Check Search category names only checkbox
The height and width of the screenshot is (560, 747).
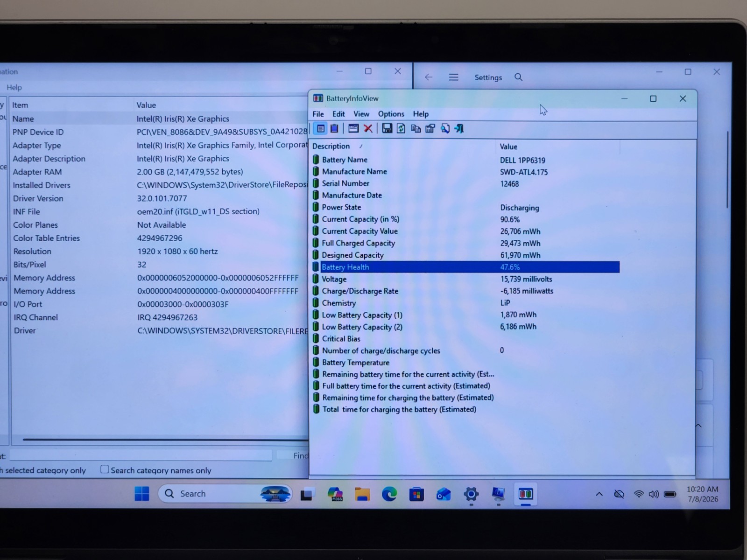point(105,469)
